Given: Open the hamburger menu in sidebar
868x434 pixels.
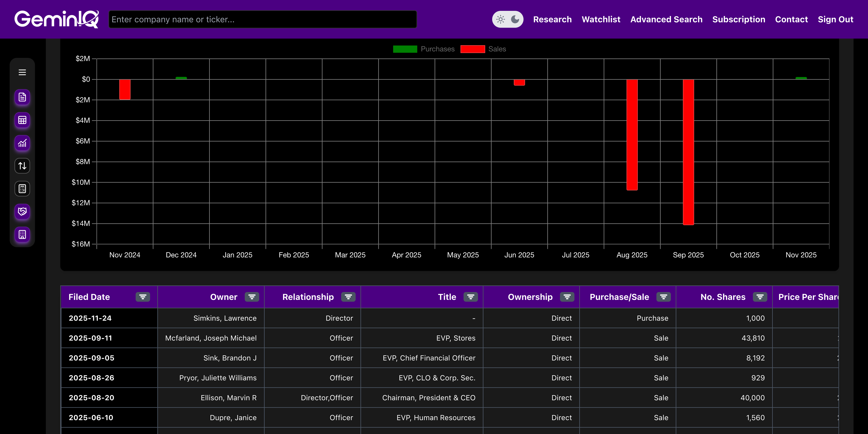Looking at the screenshot, I should click(22, 72).
